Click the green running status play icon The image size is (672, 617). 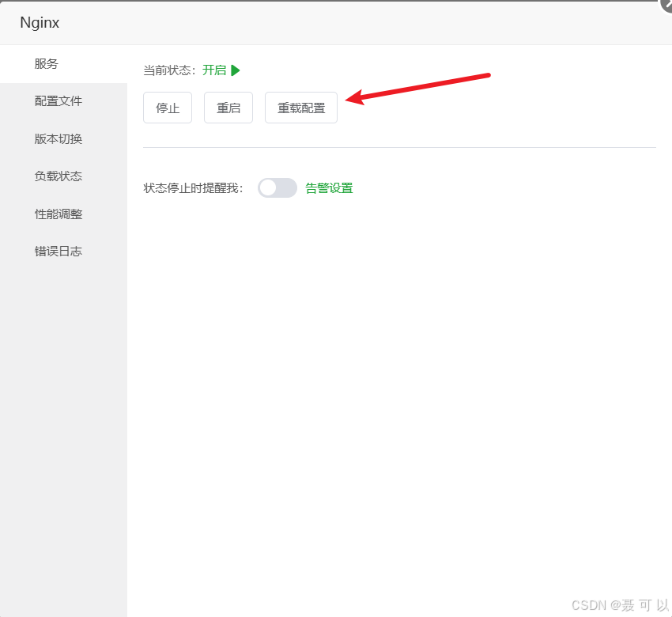tap(236, 70)
